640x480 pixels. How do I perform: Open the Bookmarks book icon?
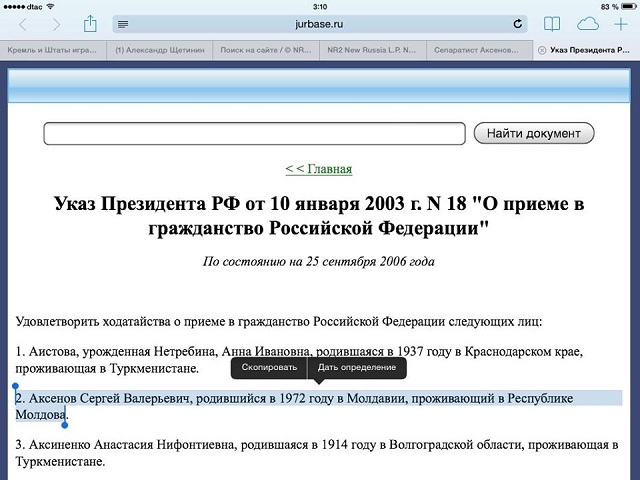(552, 23)
